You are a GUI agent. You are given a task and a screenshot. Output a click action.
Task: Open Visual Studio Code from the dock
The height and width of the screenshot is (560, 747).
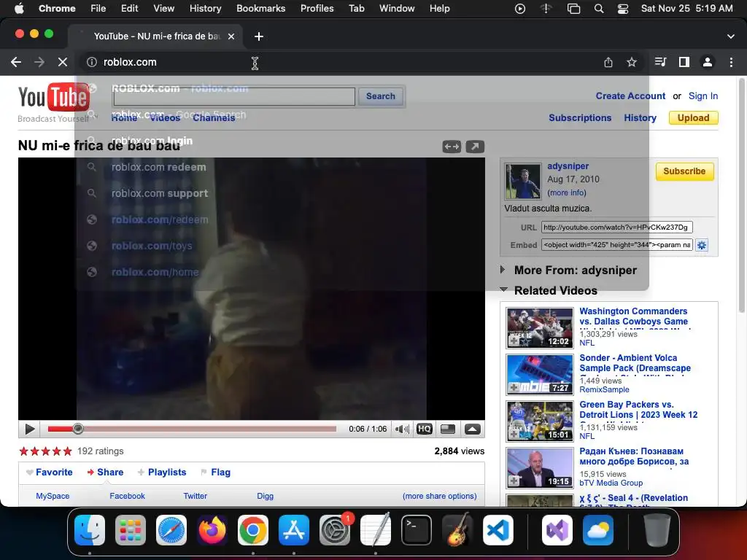498,530
